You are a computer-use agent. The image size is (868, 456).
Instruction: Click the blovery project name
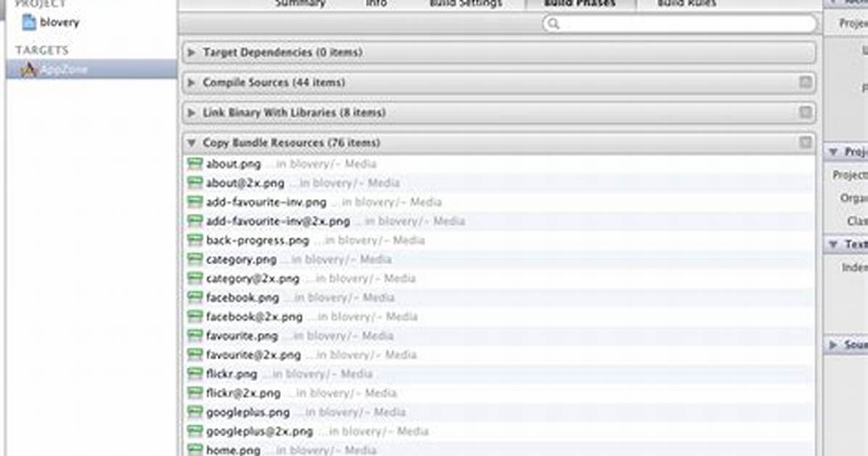[x=60, y=23]
